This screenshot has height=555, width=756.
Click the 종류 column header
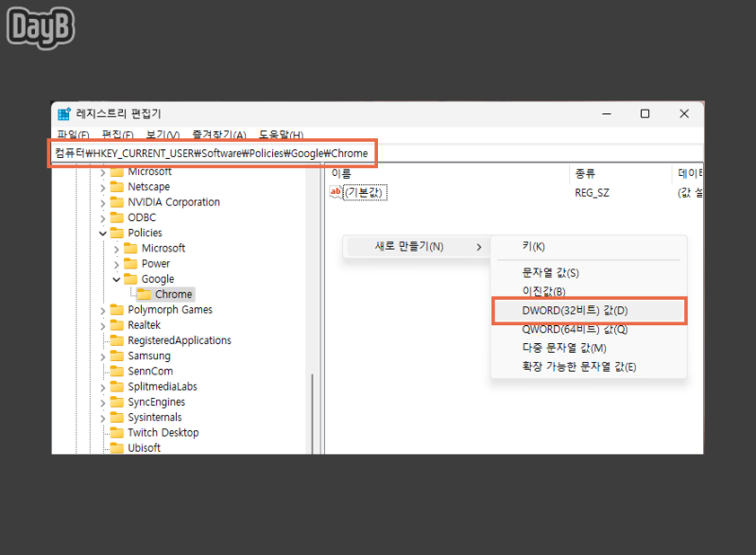click(x=621, y=173)
